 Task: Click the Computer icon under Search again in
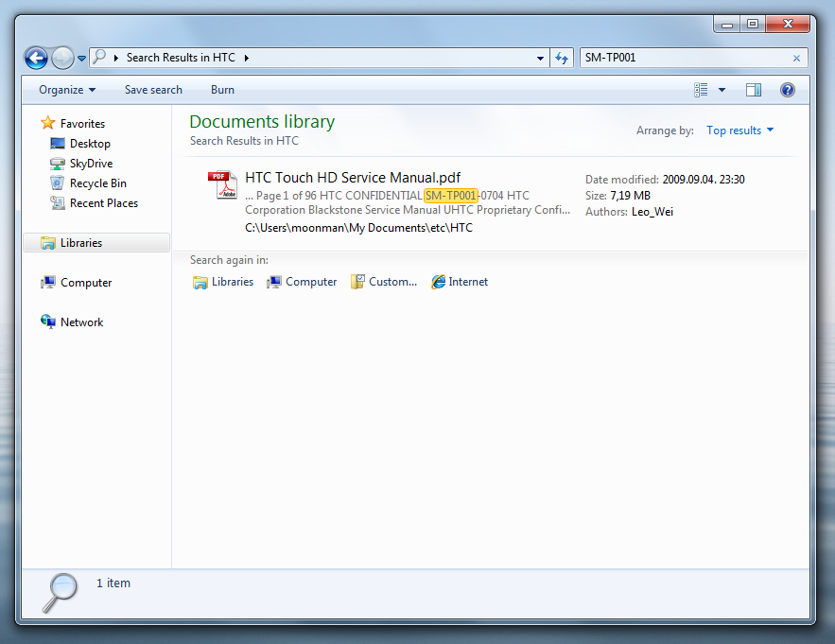[274, 282]
